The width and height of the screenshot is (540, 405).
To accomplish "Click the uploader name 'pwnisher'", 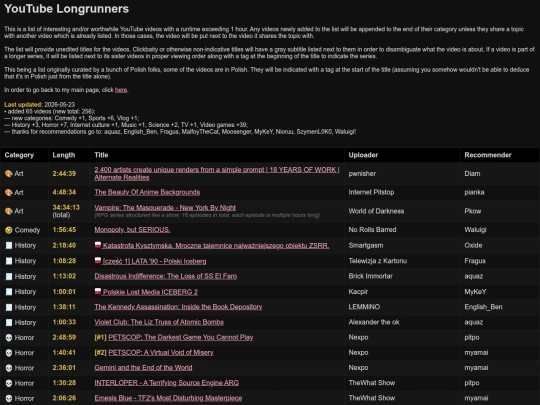I will click(362, 174).
